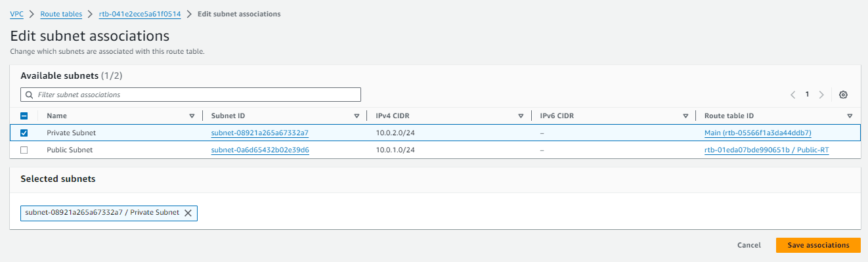
Task: Sort by Name column arrow
Action: (x=192, y=116)
